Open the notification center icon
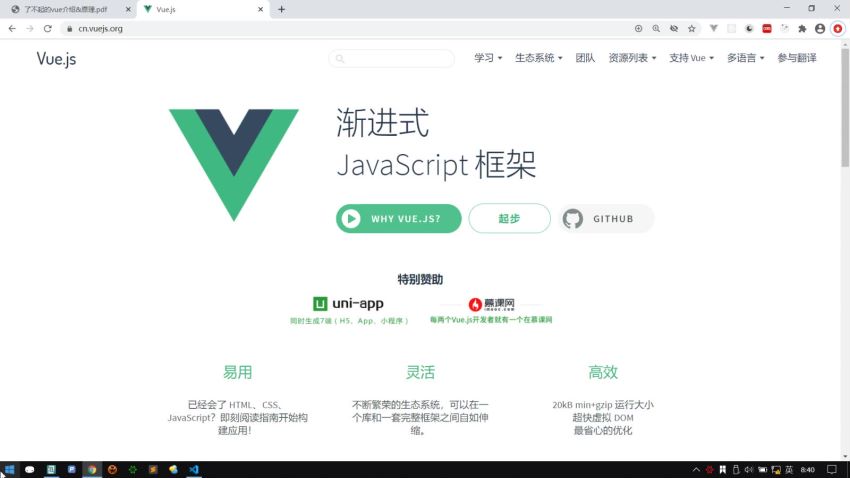 [x=832, y=470]
